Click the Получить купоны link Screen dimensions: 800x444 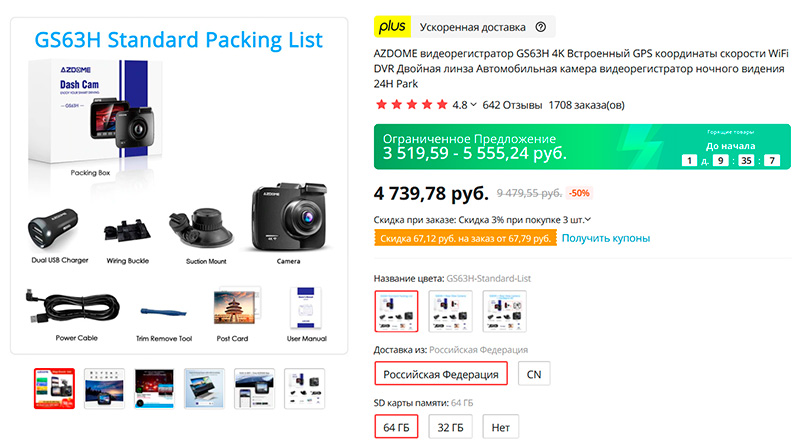point(606,238)
